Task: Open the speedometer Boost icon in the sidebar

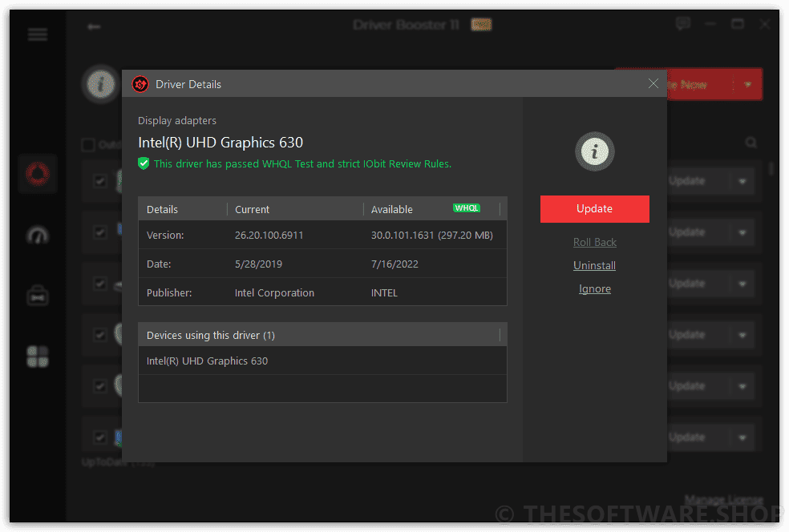Action: pyautogui.click(x=38, y=235)
